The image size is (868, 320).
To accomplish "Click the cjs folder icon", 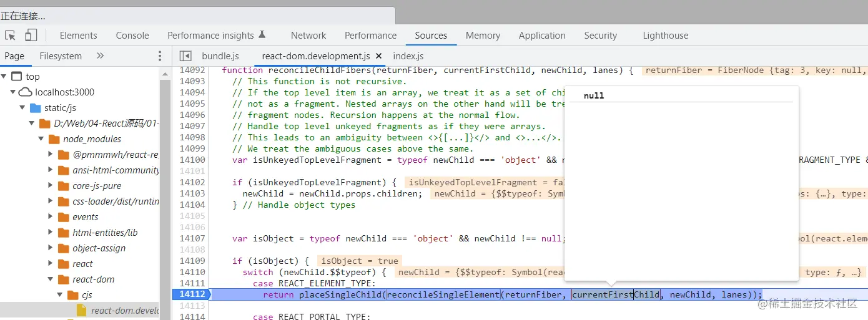I will click(x=72, y=295).
